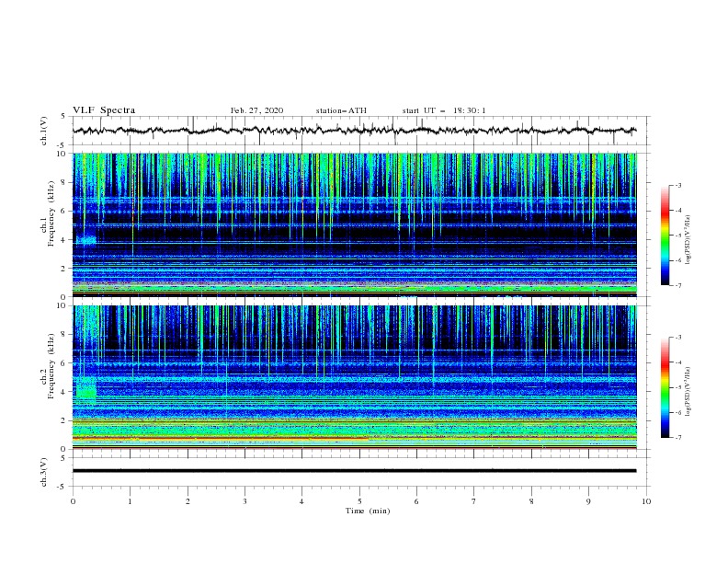Screen dimensions: 728x563
Task: Click the "ch.1(V)" axis label
Action: click(44, 131)
